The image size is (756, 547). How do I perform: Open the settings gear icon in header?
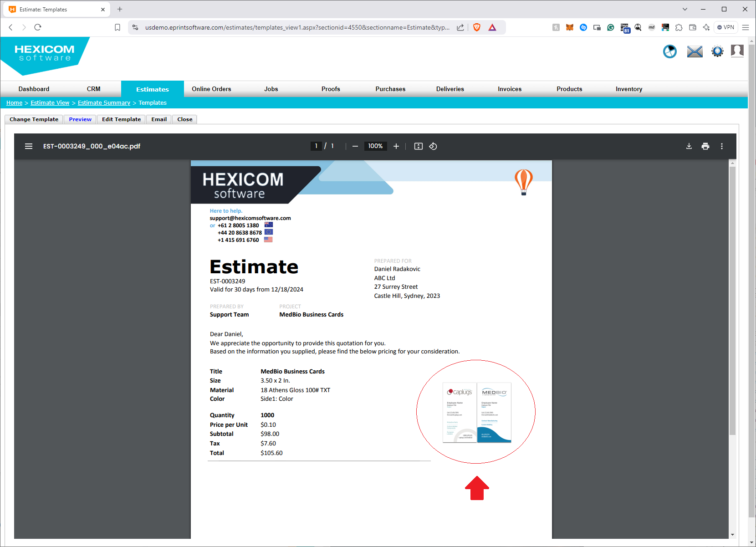[x=717, y=51]
